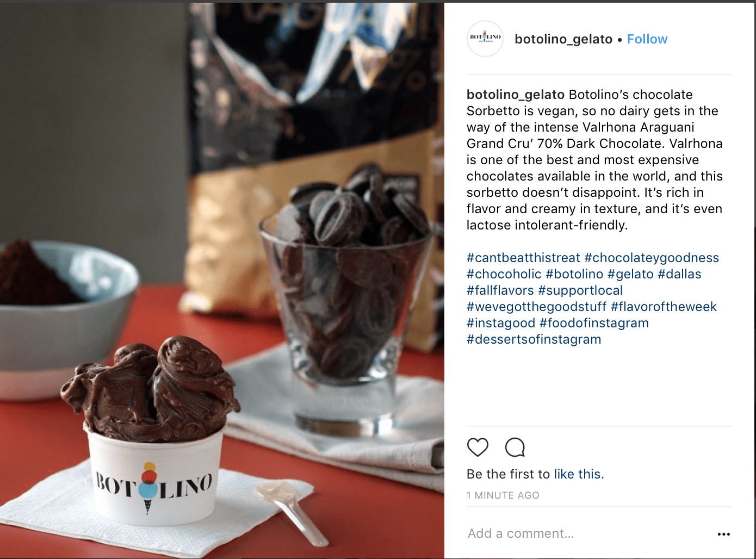This screenshot has width=756, height=559.
Task: View the chocolate sorbetto post photo
Action: [222, 281]
